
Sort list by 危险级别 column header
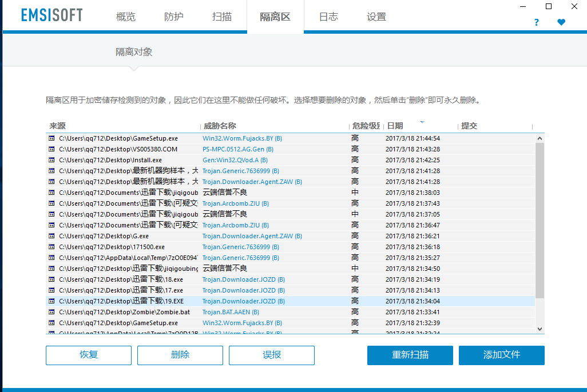pyautogui.click(x=367, y=126)
